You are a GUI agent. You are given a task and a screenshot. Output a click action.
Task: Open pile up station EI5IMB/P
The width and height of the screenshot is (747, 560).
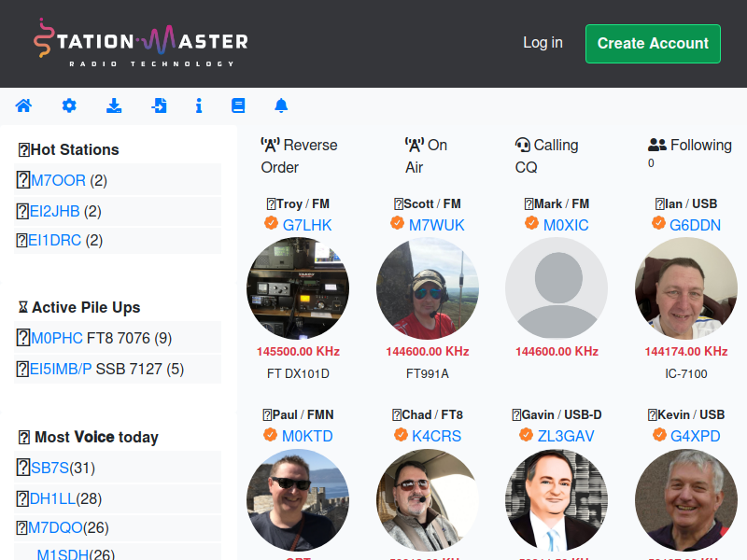(61, 369)
